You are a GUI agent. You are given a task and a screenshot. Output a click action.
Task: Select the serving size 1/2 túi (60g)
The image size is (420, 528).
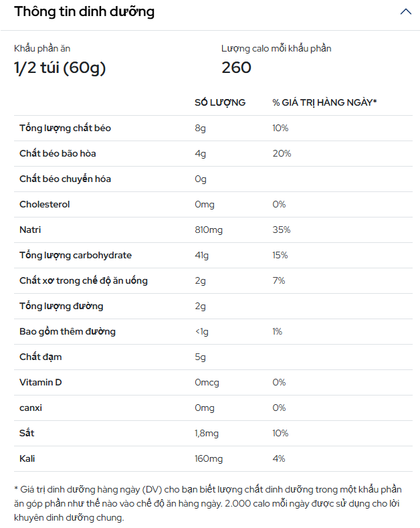[x=60, y=68]
